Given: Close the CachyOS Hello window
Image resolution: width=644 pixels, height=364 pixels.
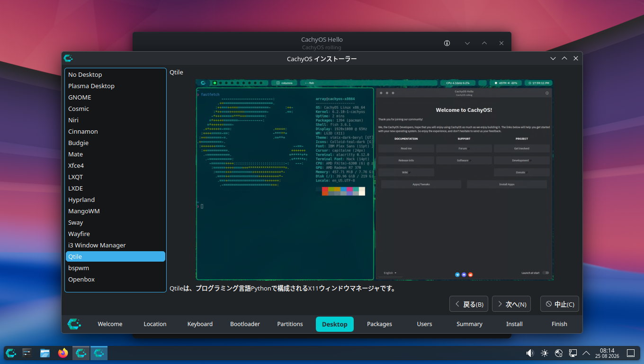Looking at the screenshot, I should (x=501, y=43).
